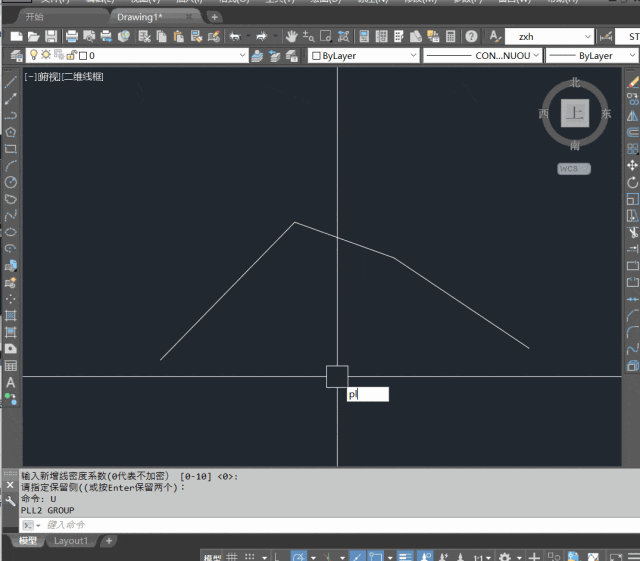Open the Hatch tool
Screen dimensions: 640x561
tap(11, 315)
